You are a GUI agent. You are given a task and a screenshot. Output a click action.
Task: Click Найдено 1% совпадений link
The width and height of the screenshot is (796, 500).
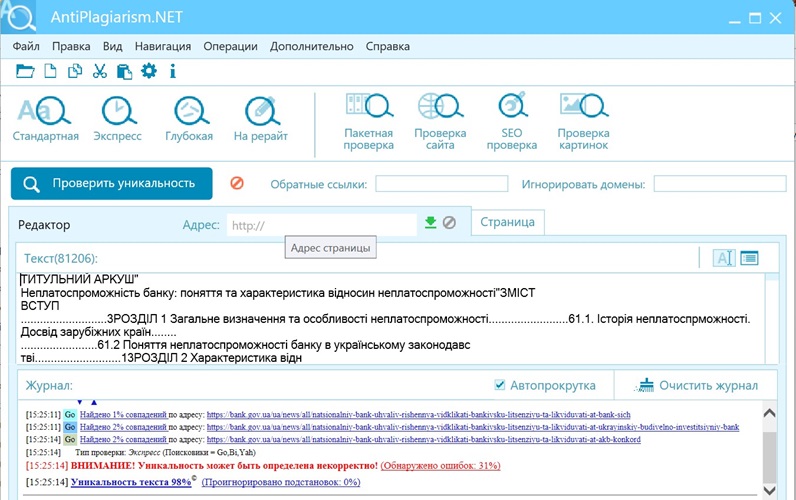pos(123,415)
